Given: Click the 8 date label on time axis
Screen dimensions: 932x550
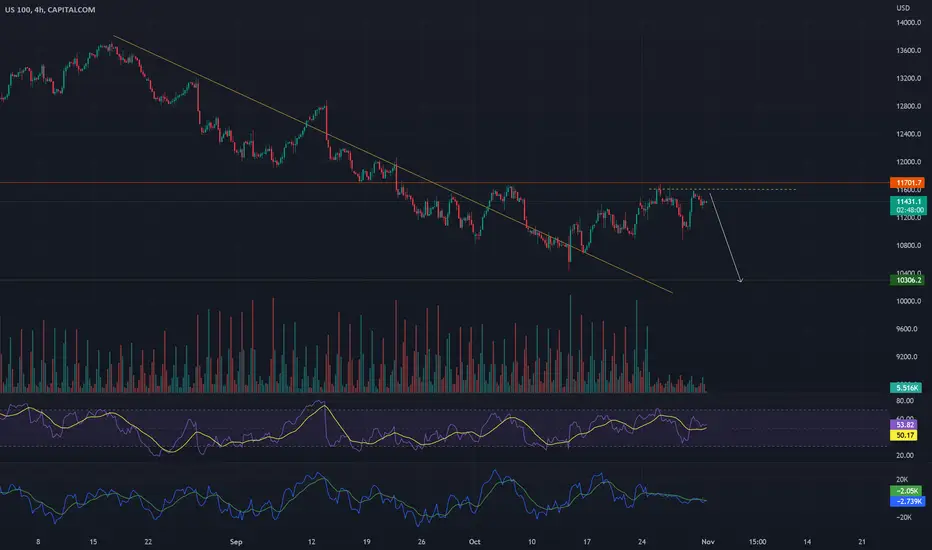Looking at the screenshot, I should click(x=38, y=542).
